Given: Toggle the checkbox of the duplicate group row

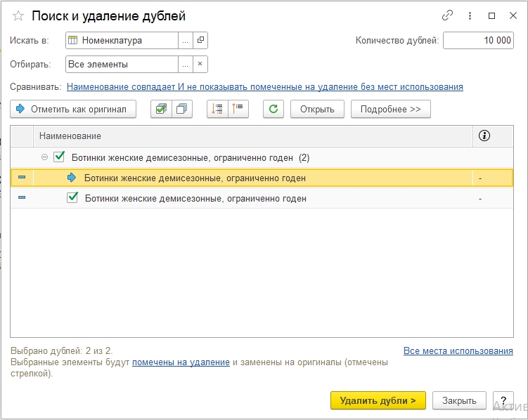Looking at the screenshot, I should (60, 157).
